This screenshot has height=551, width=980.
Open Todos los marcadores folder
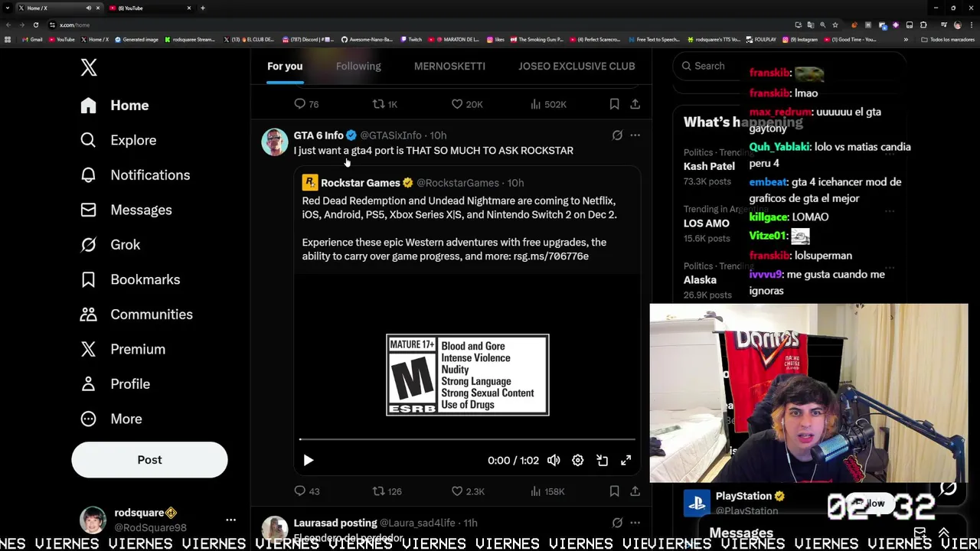pyautogui.click(x=949, y=39)
